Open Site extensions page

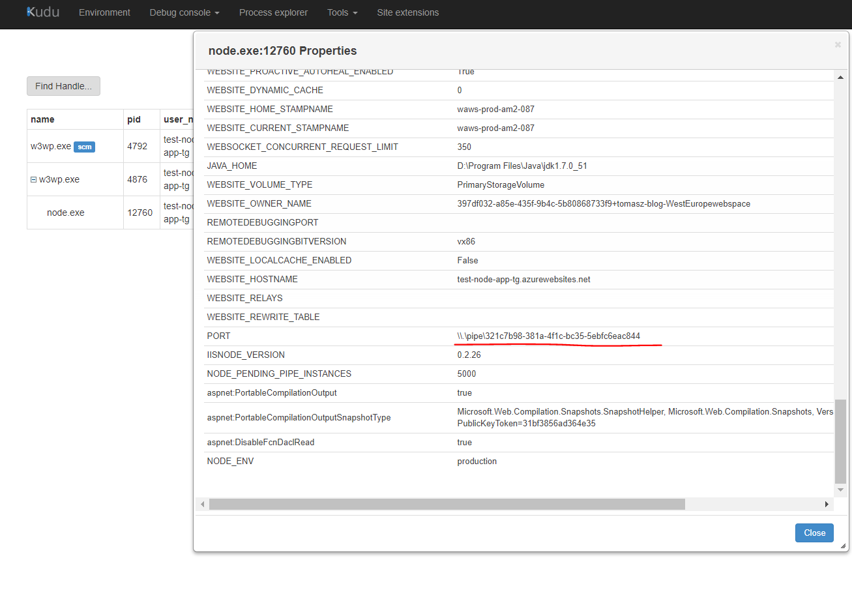pos(407,12)
